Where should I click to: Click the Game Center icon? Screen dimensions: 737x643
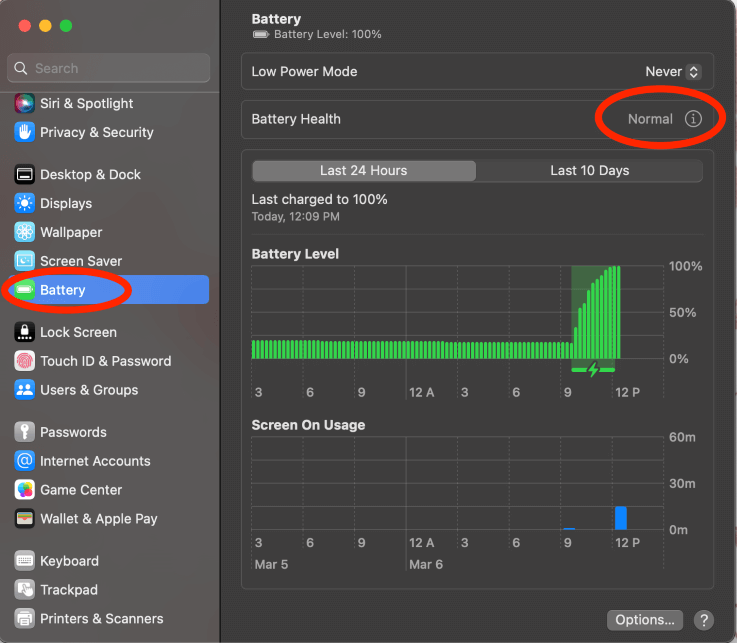pos(25,490)
